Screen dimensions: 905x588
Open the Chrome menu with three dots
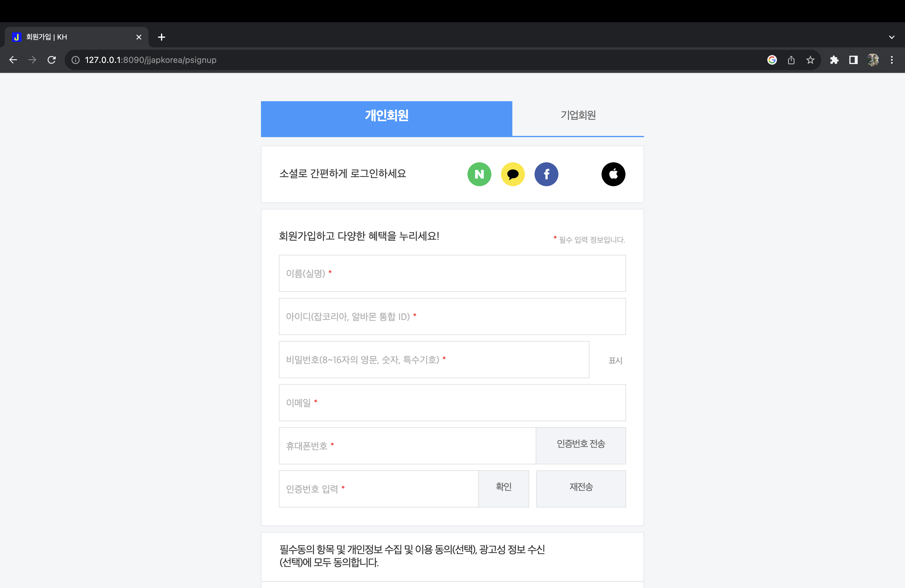click(x=892, y=60)
